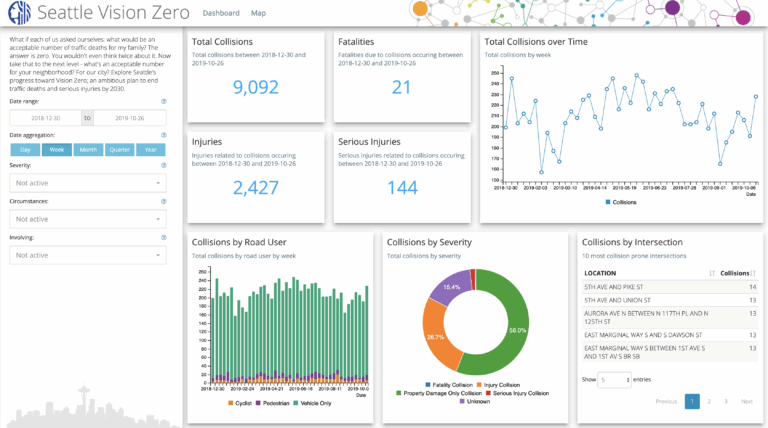
Task: Go to table page 3
Action: tap(726, 402)
